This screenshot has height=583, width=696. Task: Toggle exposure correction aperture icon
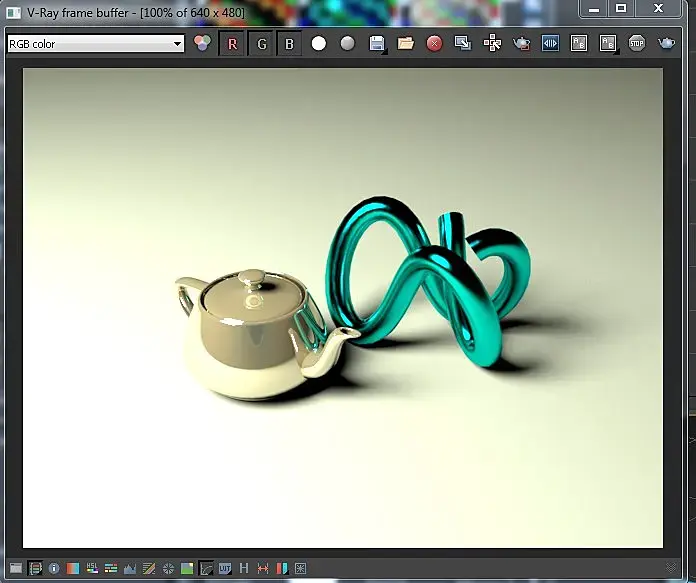[168, 568]
